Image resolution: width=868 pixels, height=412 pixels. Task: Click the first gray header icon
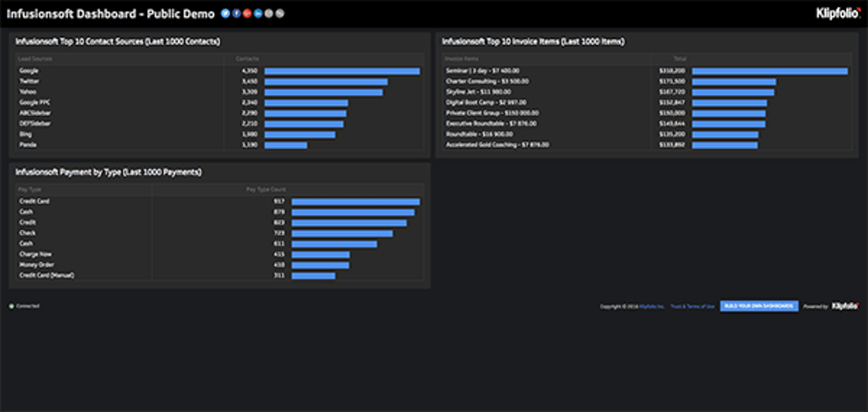click(269, 14)
